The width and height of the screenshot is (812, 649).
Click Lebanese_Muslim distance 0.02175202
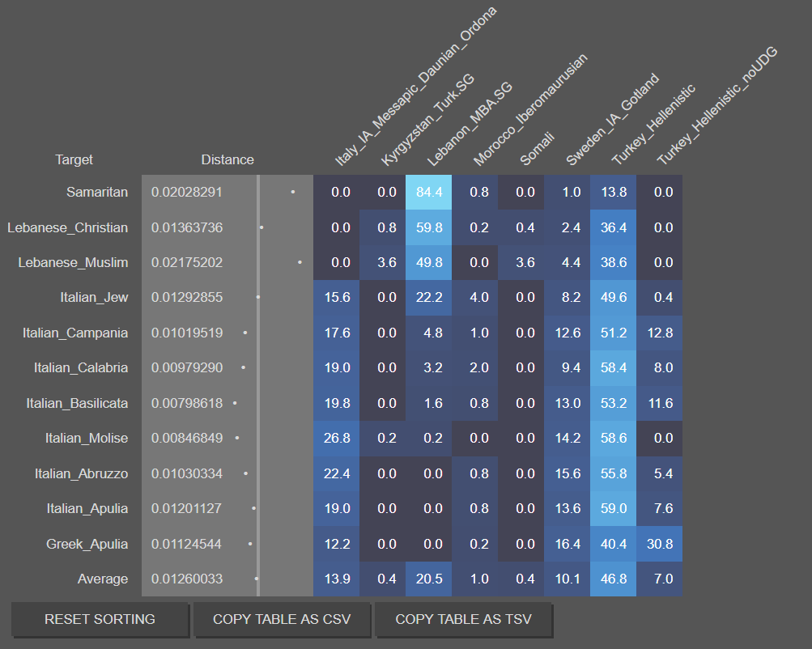click(x=186, y=262)
